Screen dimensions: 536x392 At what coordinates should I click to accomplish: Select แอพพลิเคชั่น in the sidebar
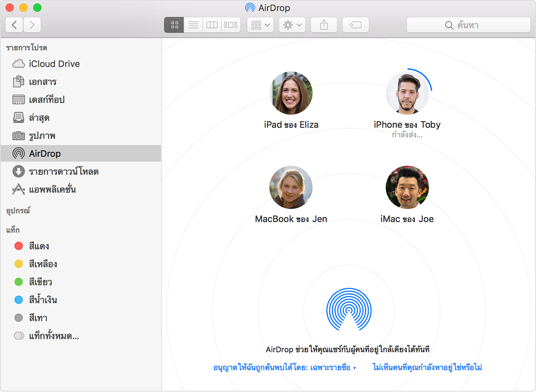point(80,190)
